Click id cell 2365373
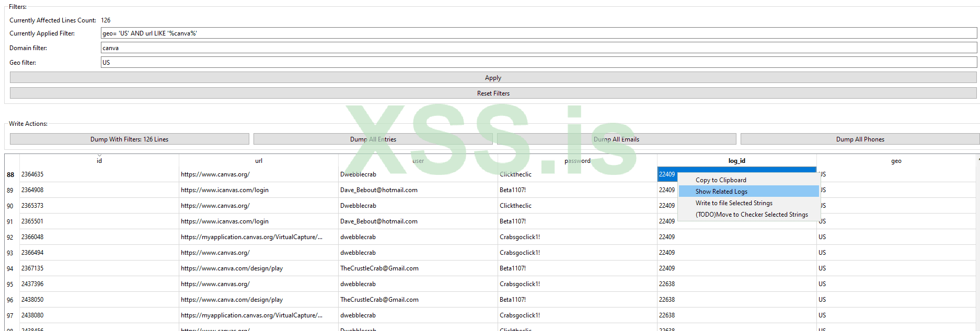The height and width of the screenshot is (331, 980). coord(99,206)
